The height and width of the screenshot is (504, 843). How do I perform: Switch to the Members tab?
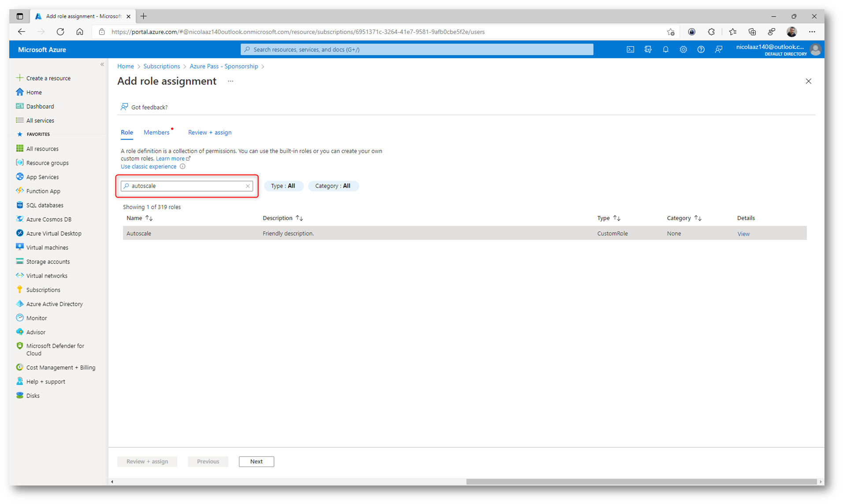click(156, 132)
